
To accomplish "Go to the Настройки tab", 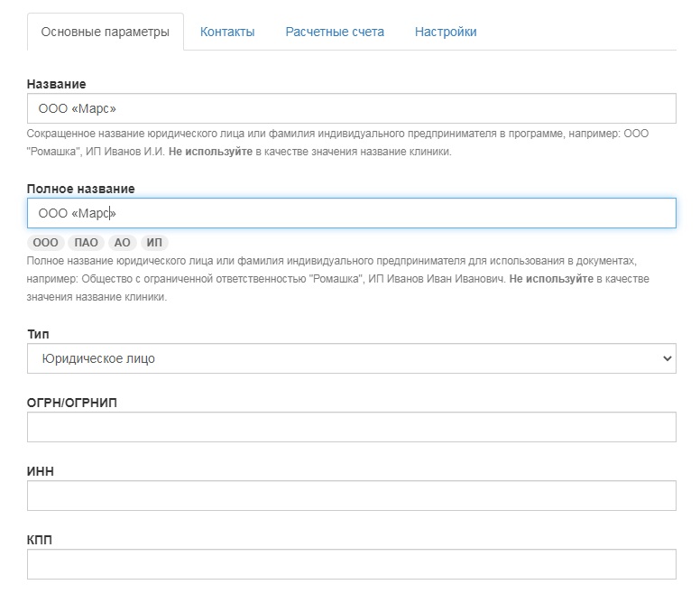I will tap(446, 32).
